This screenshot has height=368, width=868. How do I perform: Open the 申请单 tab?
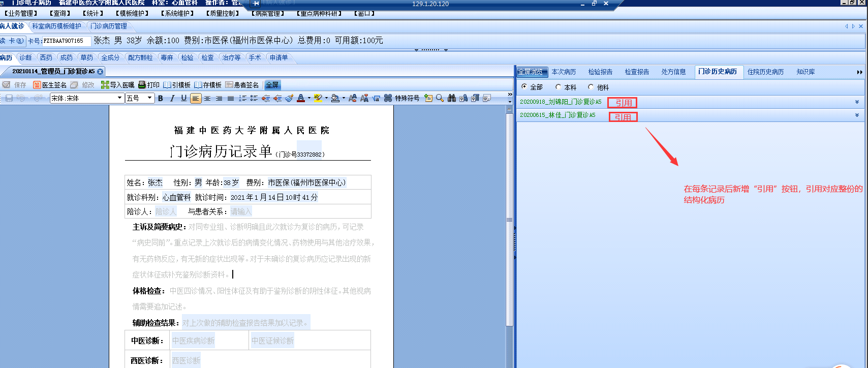[278, 58]
